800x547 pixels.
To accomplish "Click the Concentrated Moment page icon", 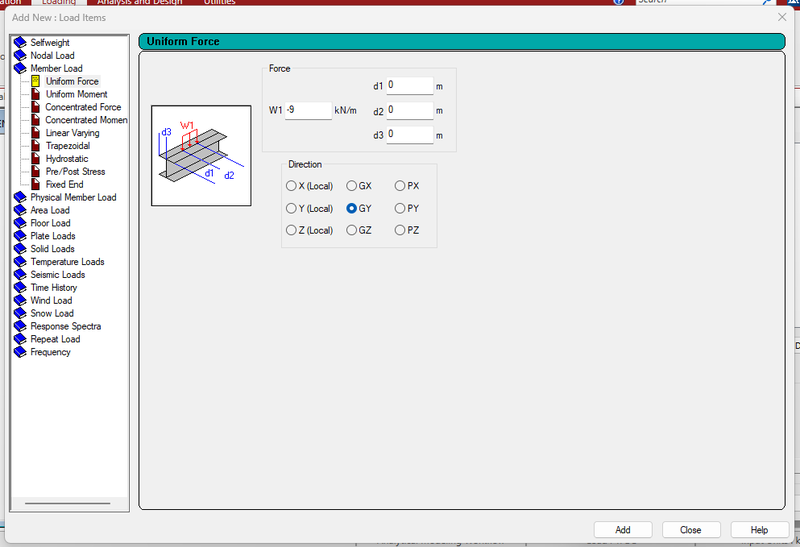I will [x=35, y=120].
